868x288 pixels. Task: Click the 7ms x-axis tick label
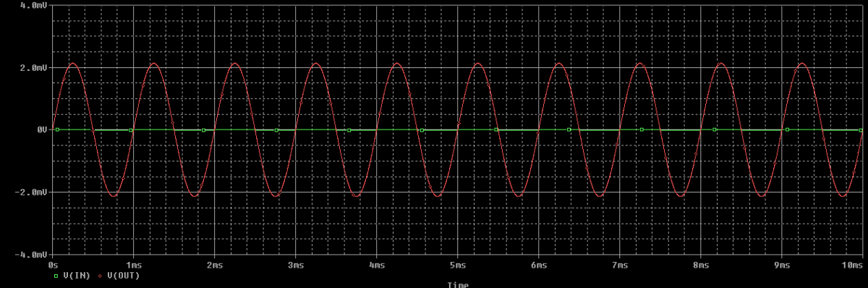[x=620, y=266]
